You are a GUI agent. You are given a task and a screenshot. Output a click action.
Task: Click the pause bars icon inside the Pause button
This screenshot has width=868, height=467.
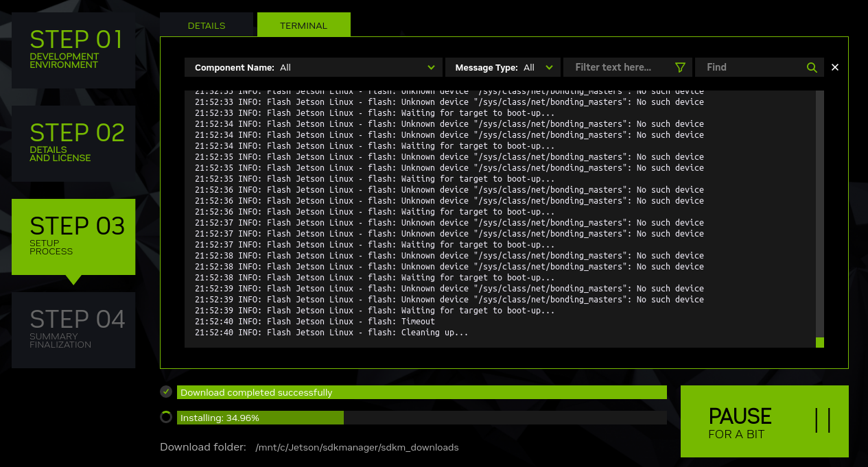coord(823,421)
